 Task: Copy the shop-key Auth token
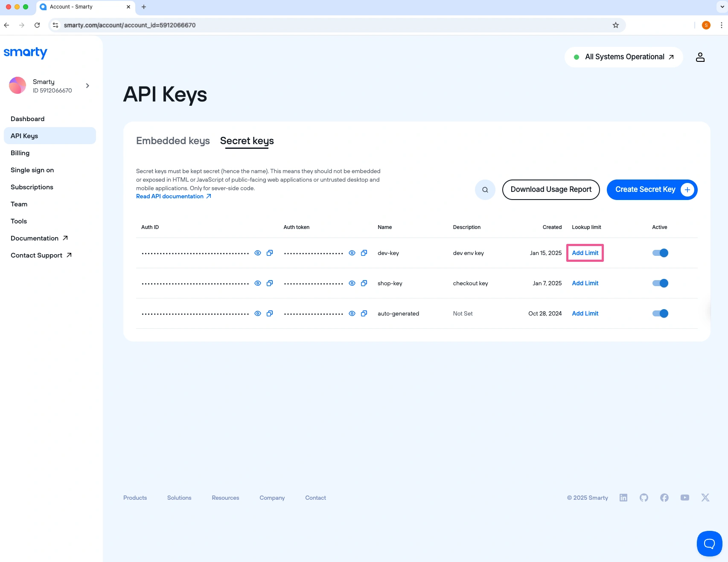pyautogui.click(x=364, y=283)
